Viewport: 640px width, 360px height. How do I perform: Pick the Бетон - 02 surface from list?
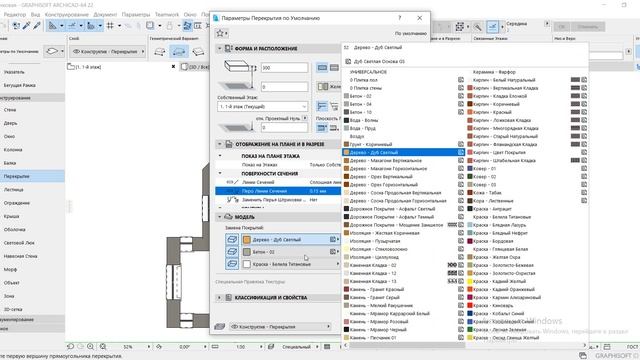point(404,96)
